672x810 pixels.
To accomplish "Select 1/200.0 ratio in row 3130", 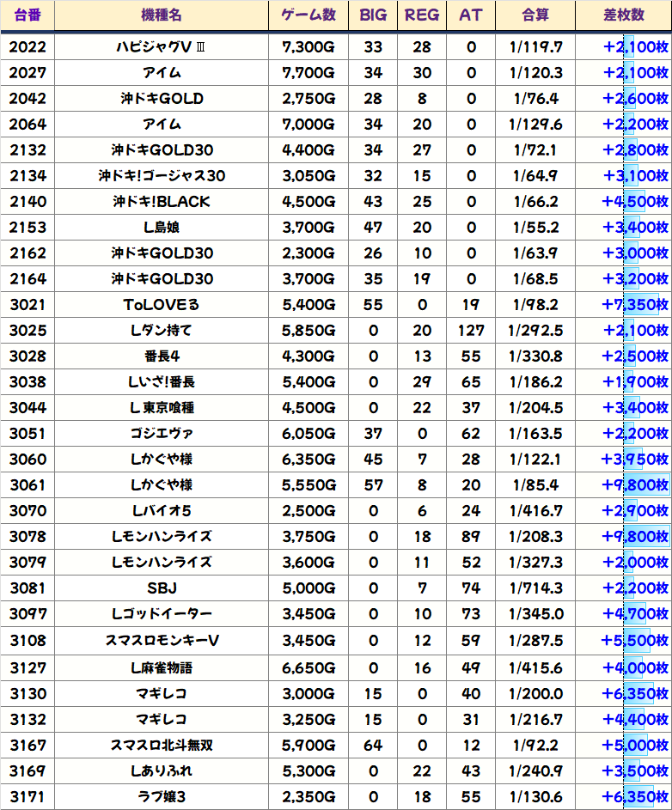I will (535, 694).
